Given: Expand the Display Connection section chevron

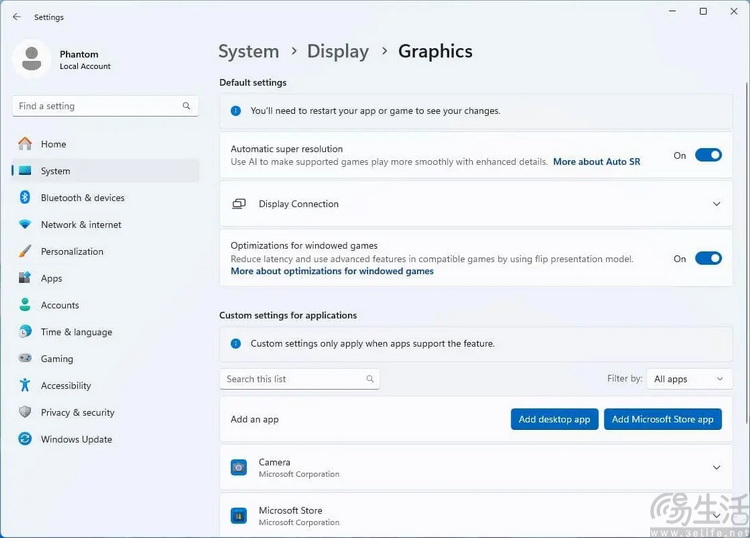Looking at the screenshot, I should coord(717,204).
